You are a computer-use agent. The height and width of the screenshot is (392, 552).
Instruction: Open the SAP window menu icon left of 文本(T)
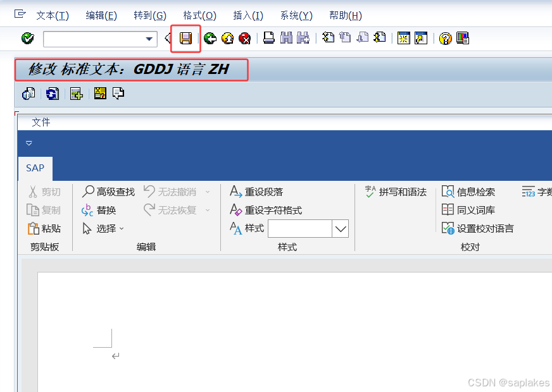(20, 14)
